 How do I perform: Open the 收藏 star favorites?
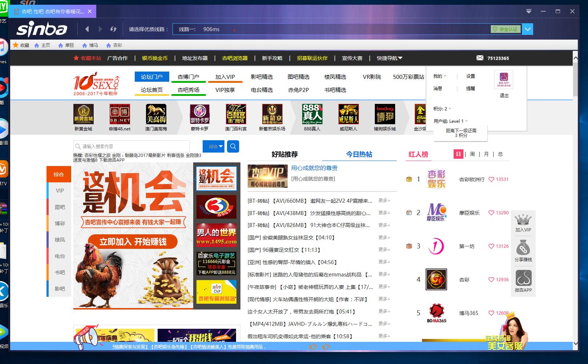click(x=21, y=45)
